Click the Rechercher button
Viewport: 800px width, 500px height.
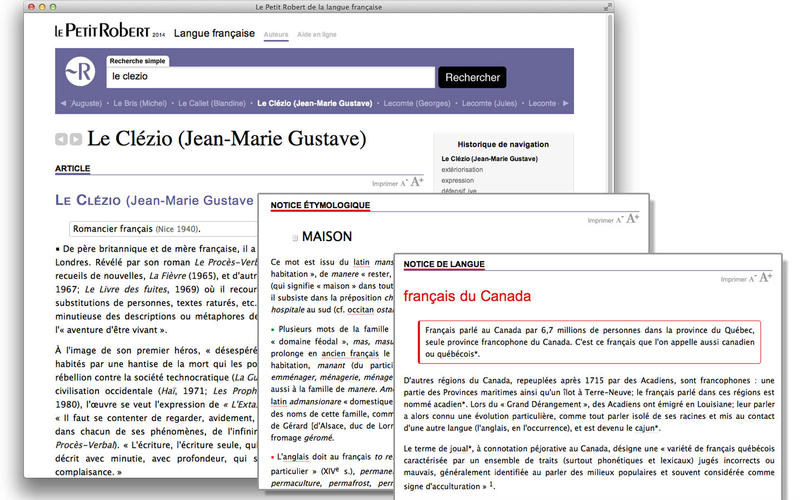click(x=472, y=78)
